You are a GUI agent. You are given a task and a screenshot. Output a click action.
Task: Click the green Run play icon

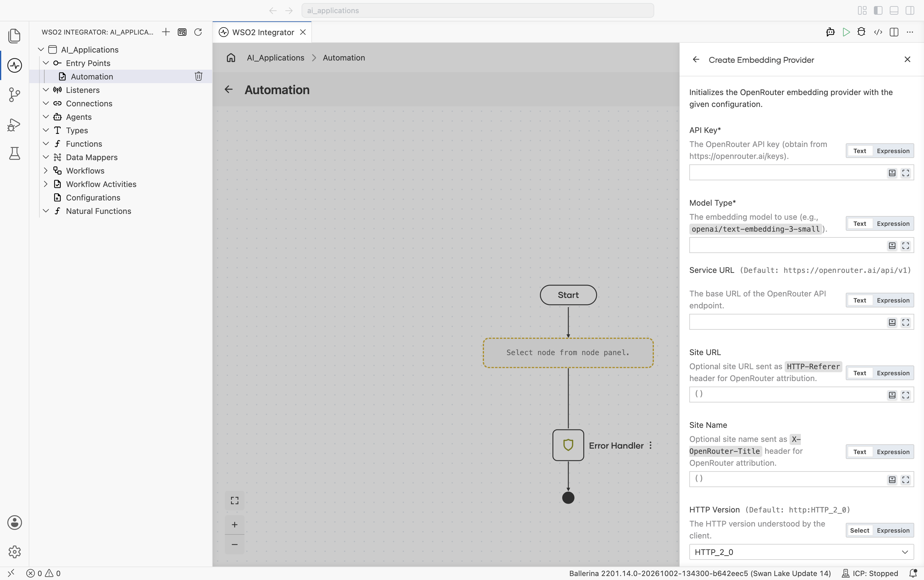846,32
